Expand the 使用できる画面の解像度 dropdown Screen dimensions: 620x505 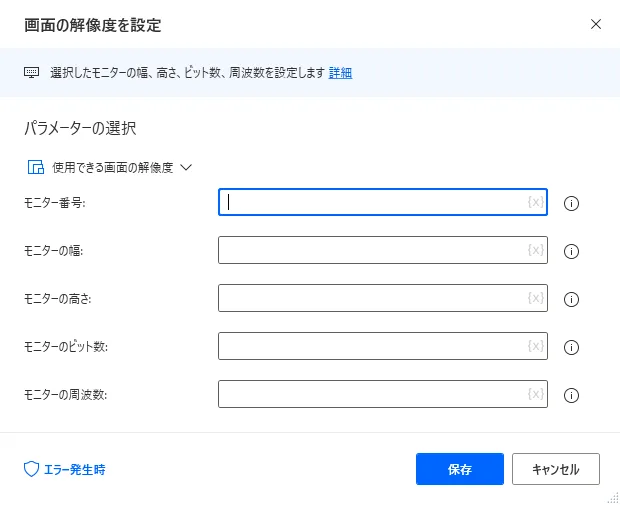point(185,168)
